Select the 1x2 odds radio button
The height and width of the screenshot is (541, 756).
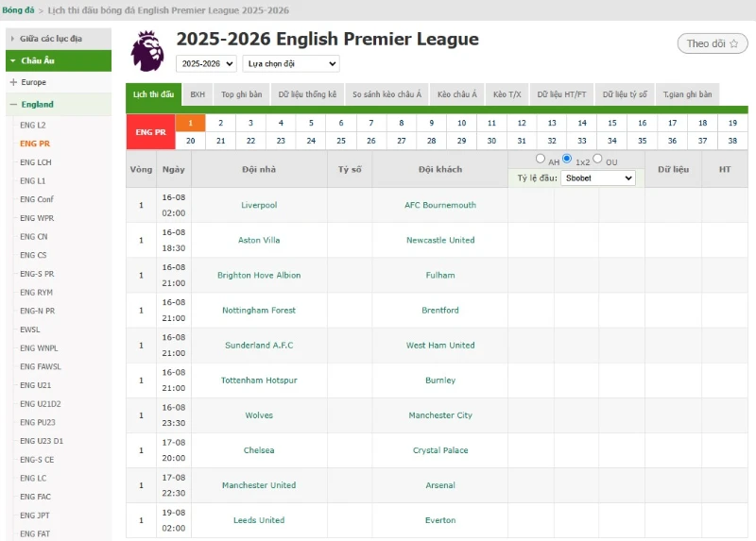click(x=567, y=159)
